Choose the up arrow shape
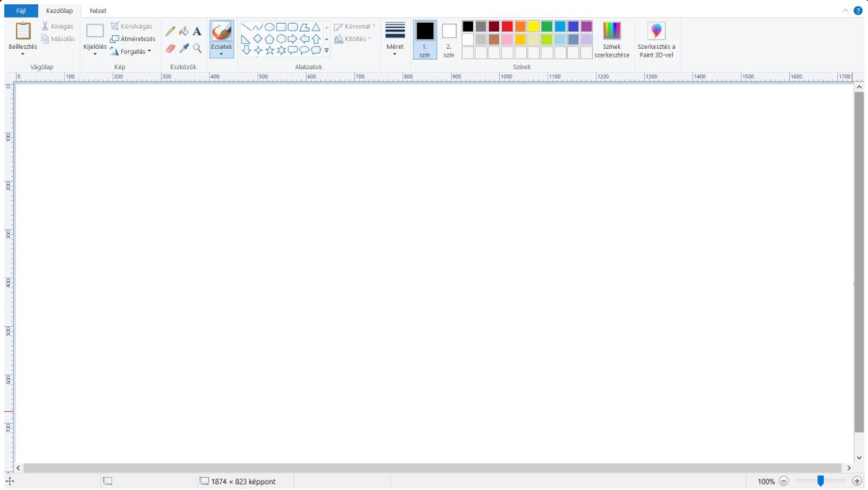This screenshot has width=868, height=490. point(316,40)
